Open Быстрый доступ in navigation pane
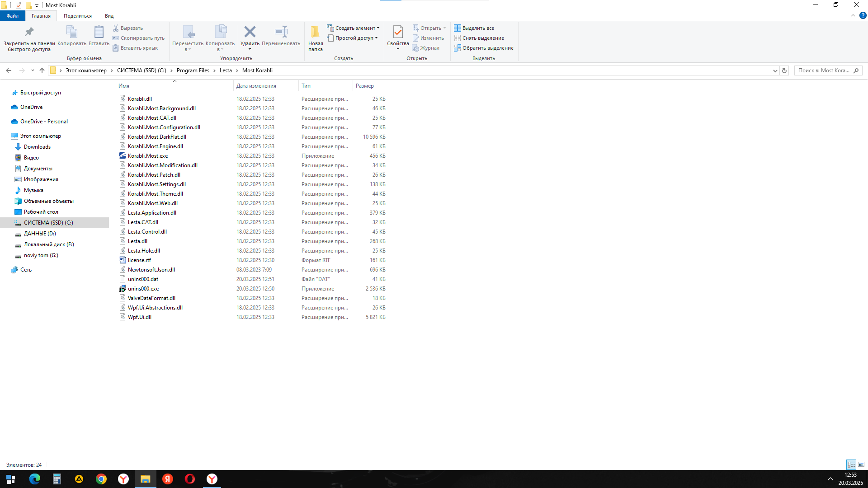The image size is (868, 488). point(40,93)
